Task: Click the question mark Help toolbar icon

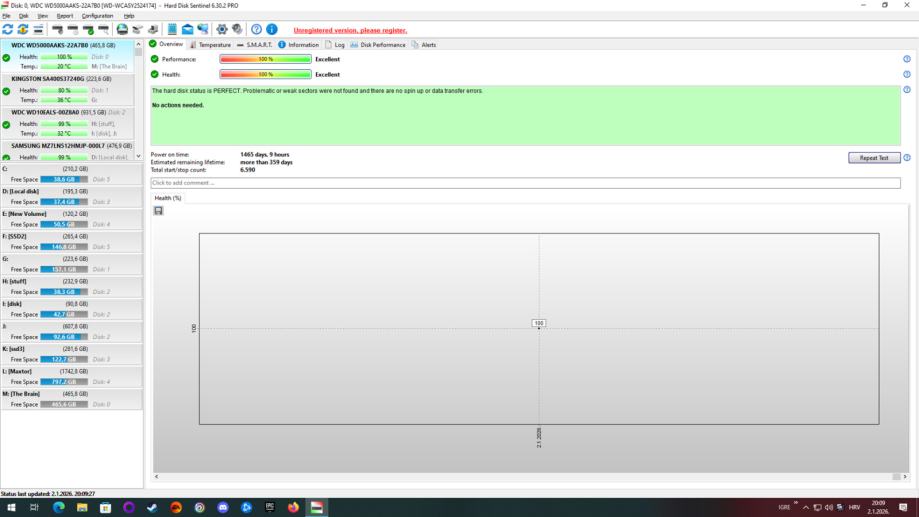Action: (257, 29)
